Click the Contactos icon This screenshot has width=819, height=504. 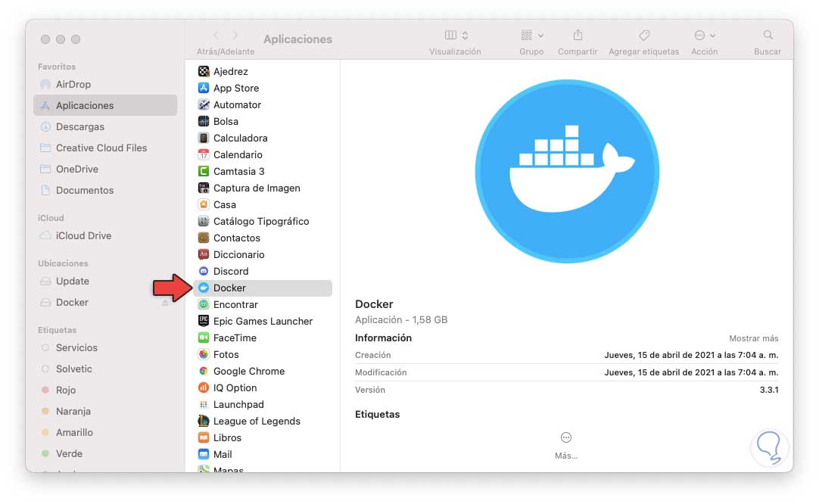pos(204,238)
